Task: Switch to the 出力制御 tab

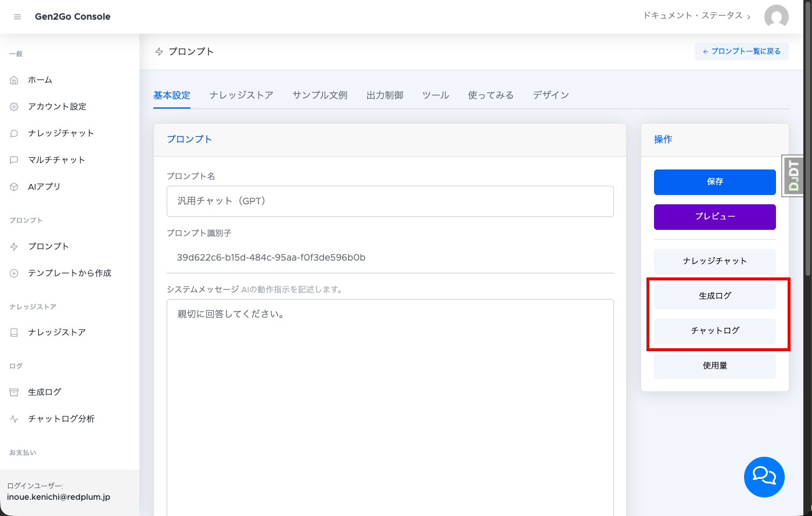Action: click(x=385, y=95)
